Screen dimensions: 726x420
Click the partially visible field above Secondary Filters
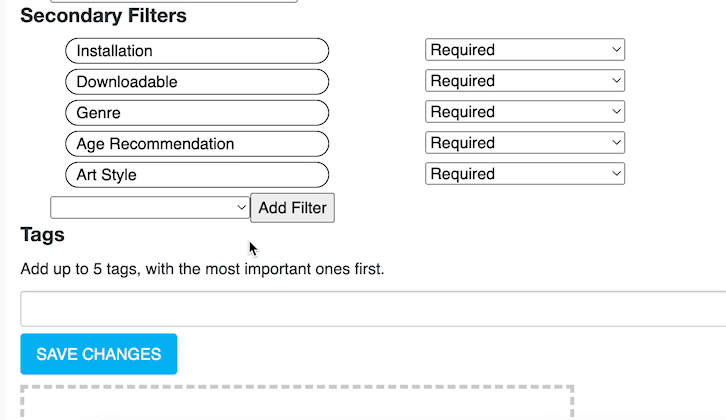(x=200, y=1)
